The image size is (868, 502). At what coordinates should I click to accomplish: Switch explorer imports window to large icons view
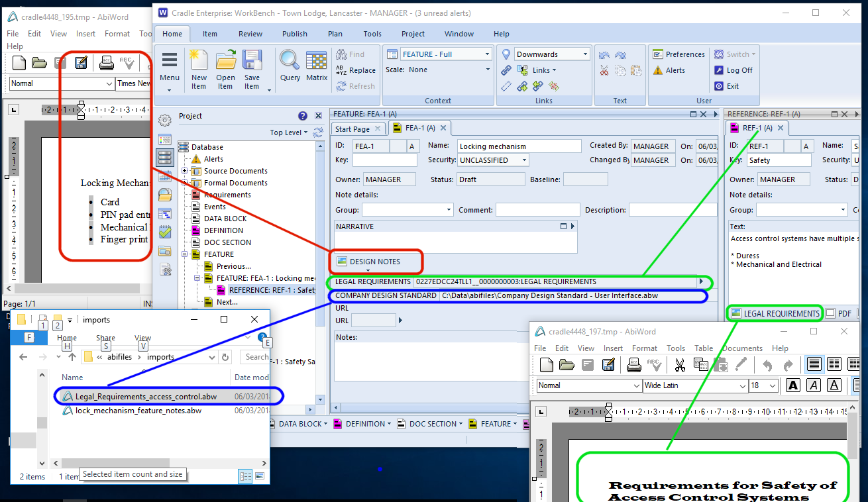pos(260,476)
